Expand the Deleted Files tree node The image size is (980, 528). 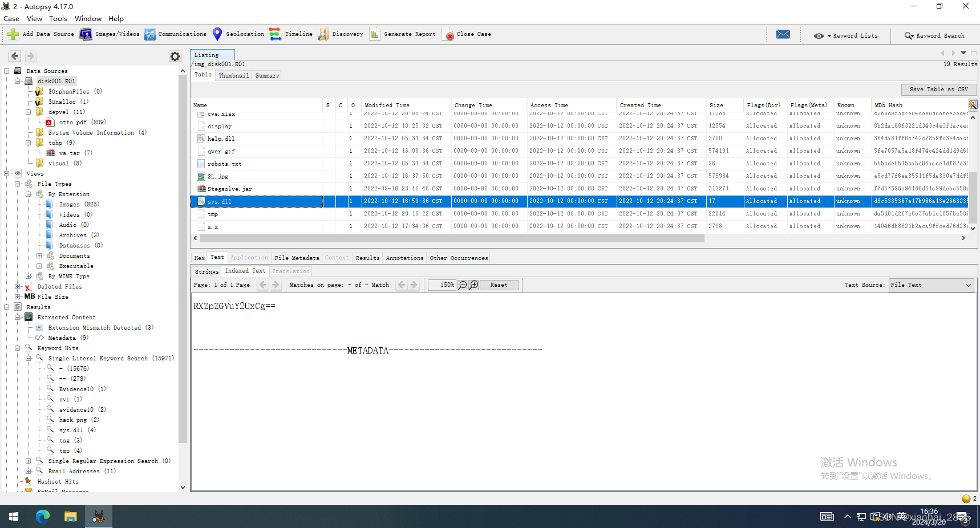(17, 286)
